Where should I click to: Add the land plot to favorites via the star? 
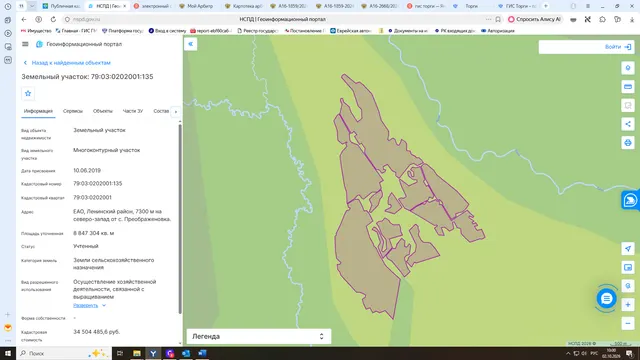[28, 93]
